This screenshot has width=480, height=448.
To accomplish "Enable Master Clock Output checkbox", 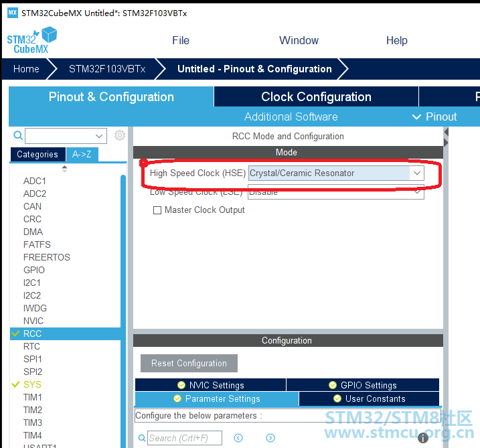I will (157, 210).
